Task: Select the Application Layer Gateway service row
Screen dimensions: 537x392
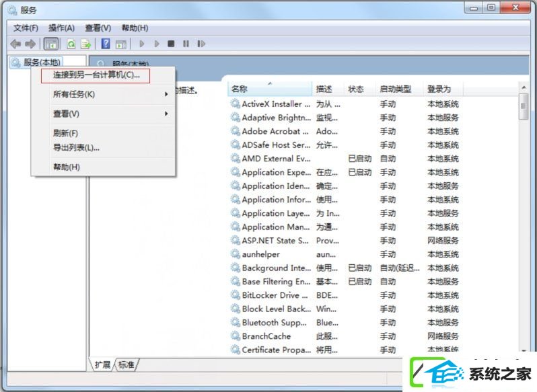Action: click(x=345, y=213)
